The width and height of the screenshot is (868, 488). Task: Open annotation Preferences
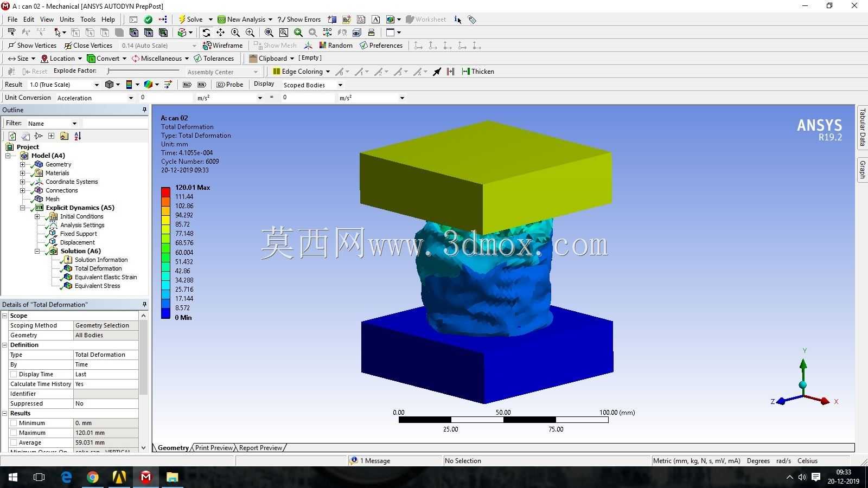pyautogui.click(x=381, y=46)
